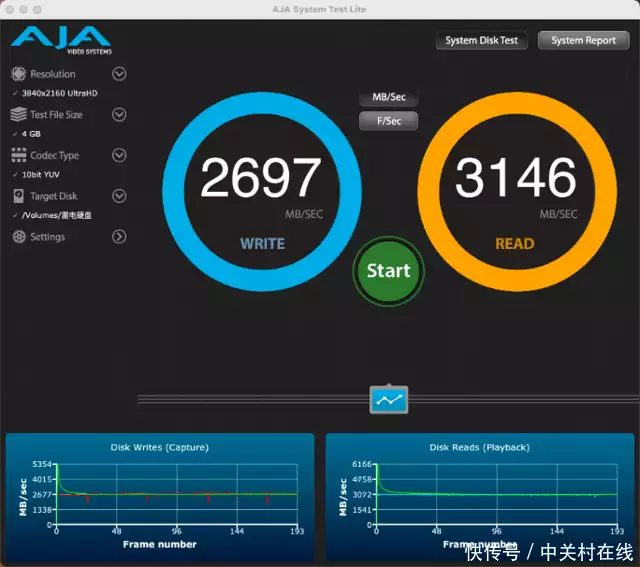Switch units to MB/Sec
This screenshot has height=567, width=640.
(x=389, y=97)
